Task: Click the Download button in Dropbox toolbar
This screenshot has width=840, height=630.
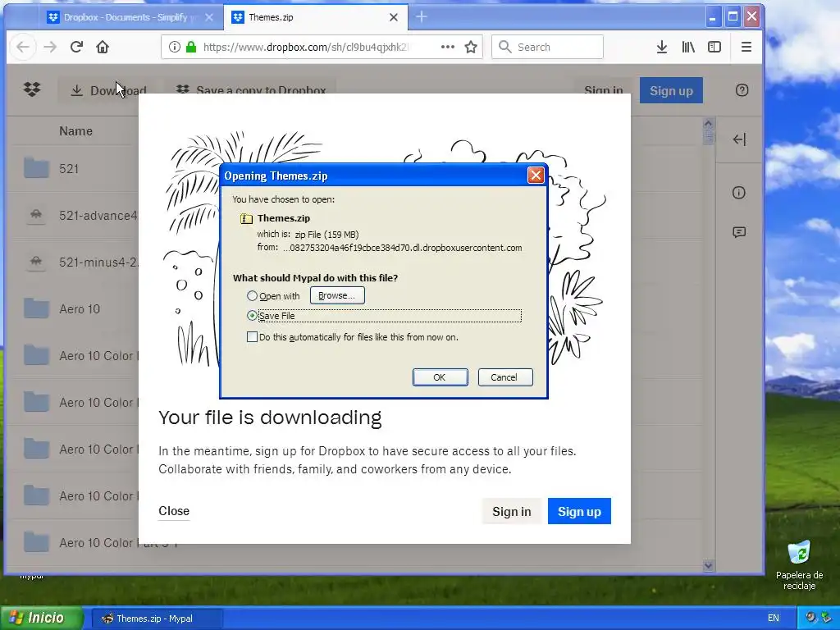Action: coord(109,90)
